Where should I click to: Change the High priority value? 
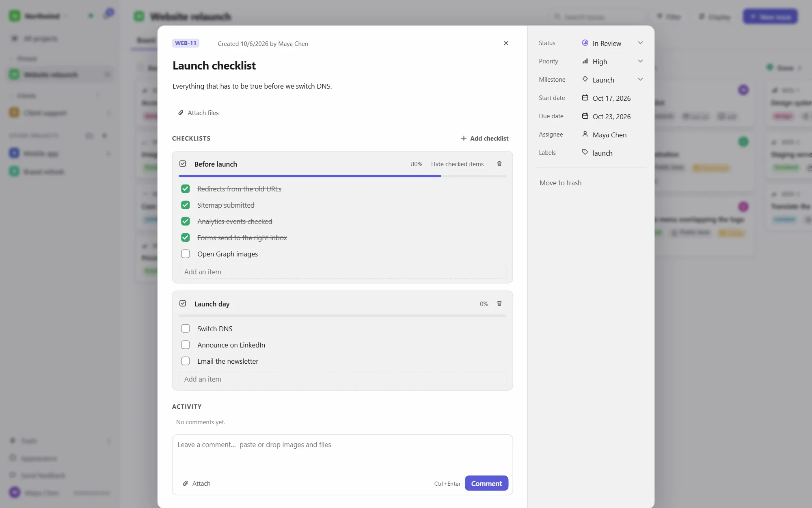click(x=600, y=62)
